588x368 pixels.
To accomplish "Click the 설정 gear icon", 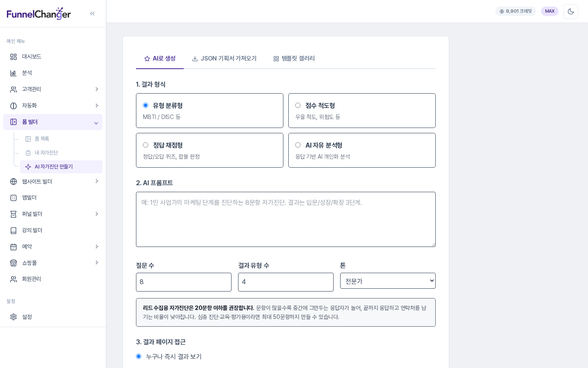I will click(x=13, y=317).
